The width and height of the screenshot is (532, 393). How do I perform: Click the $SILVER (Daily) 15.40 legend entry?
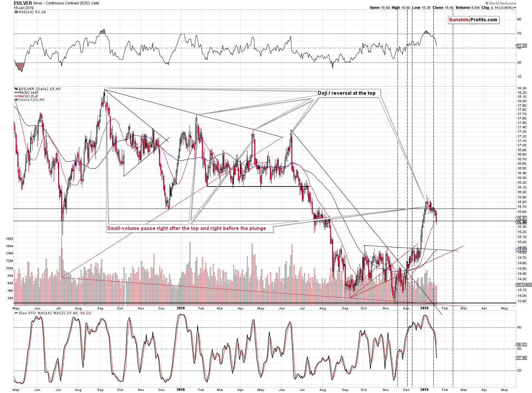click(x=39, y=89)
